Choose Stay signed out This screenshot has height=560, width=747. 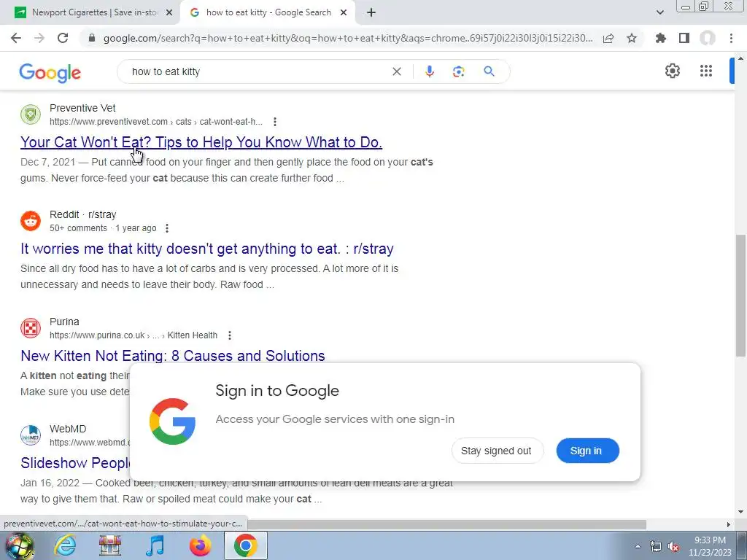tap(497, 451)
